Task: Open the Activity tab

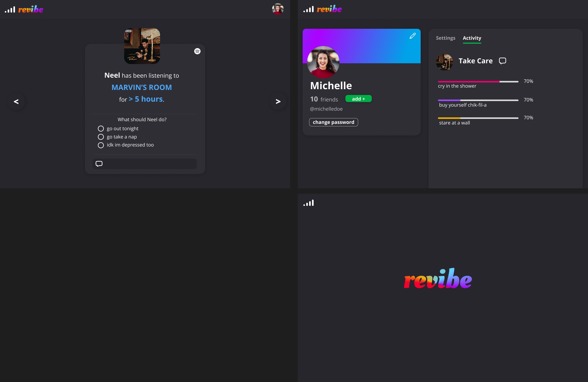Action: (472, 38)
